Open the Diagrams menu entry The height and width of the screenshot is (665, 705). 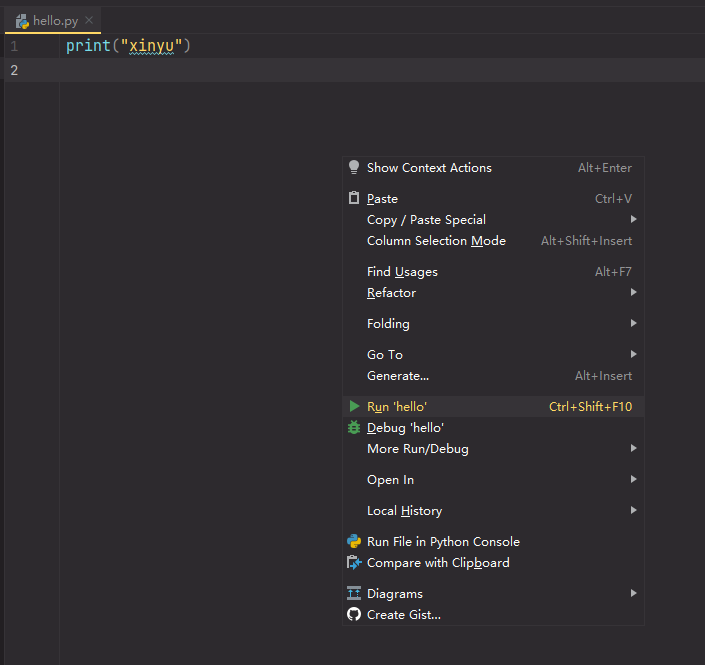tap(494, 594)
